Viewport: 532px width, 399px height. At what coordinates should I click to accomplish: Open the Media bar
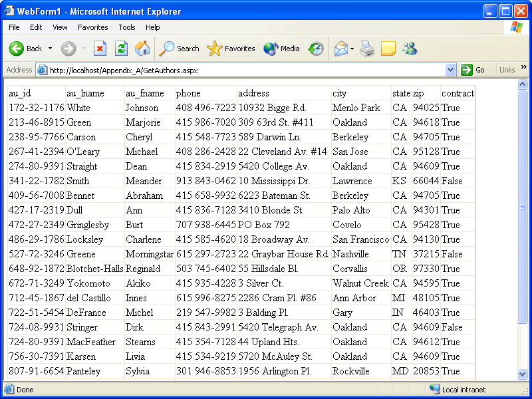281,49
